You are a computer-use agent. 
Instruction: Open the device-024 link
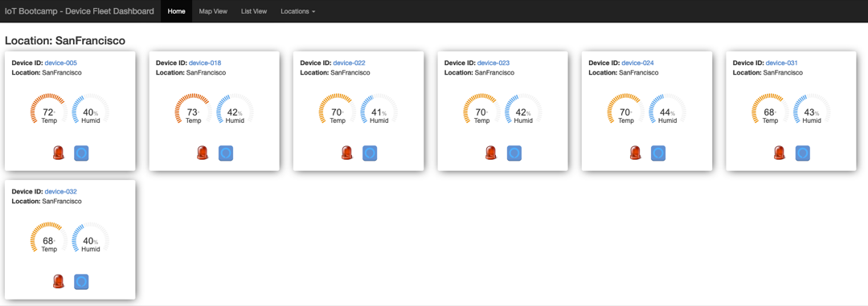[637, 63]
